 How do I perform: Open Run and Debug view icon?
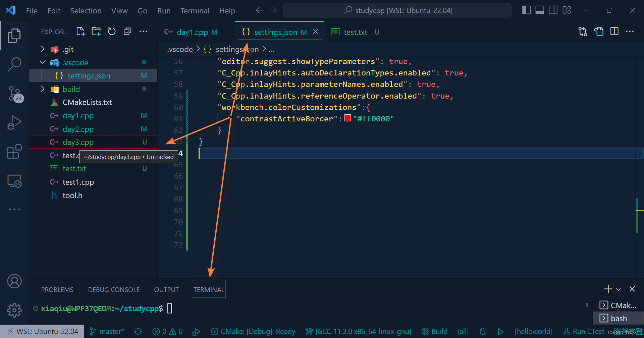pyautogui.click(x=14, y=122)
